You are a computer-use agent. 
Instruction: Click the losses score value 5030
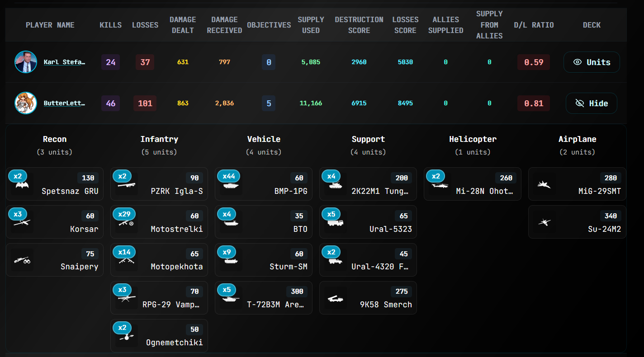(x=405, y=62)
